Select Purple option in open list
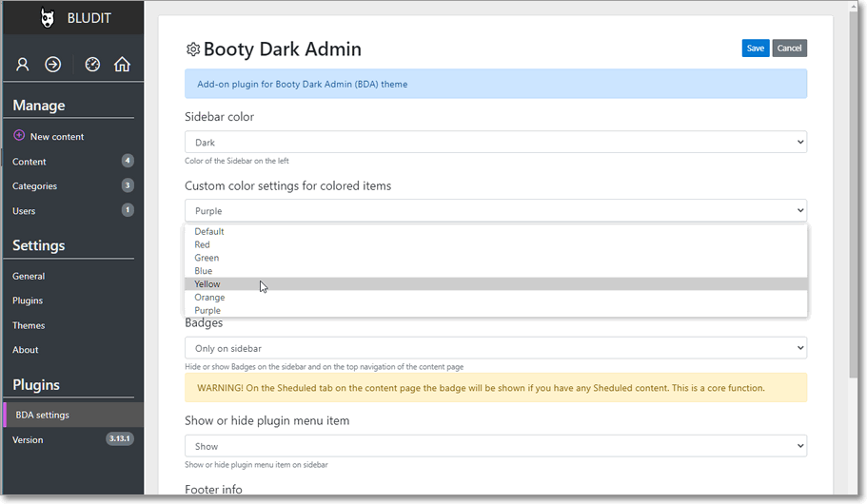Viewport: 867px width, 504px height. (x=496, y=311)
